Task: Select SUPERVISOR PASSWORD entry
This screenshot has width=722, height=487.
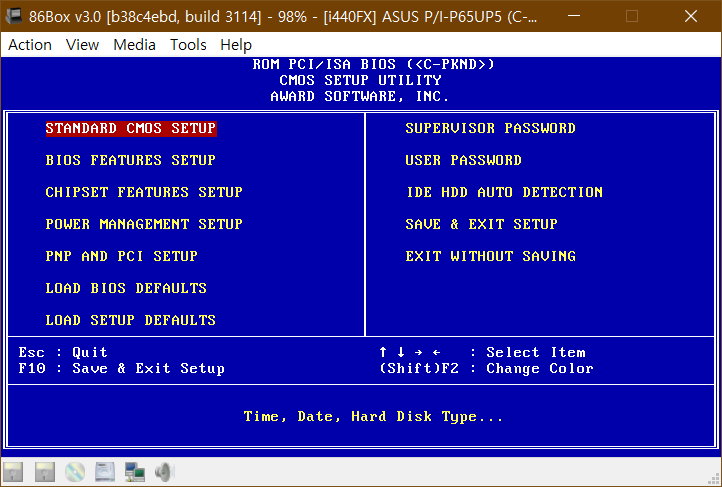Action: (x=490, y=128)
